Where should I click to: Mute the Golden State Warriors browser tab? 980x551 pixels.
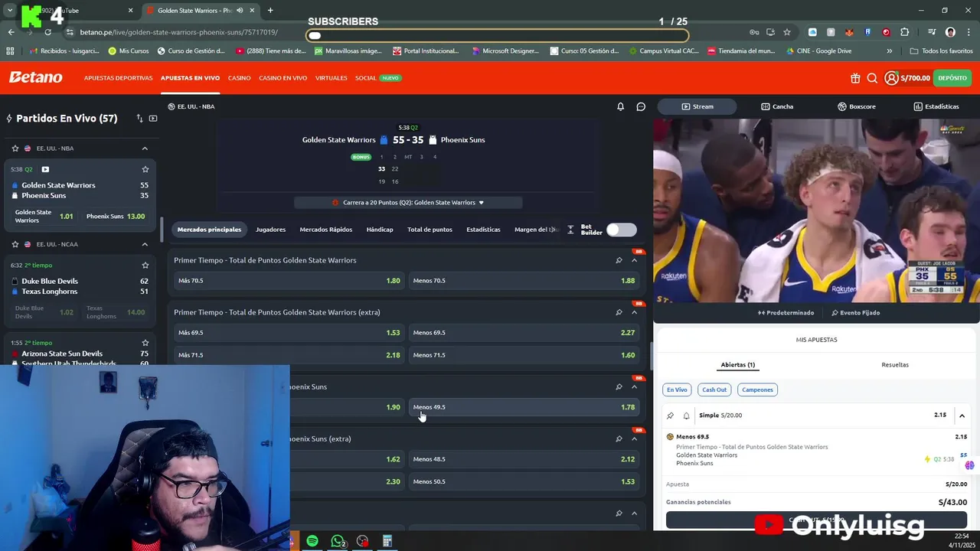[x=240, y=11]
